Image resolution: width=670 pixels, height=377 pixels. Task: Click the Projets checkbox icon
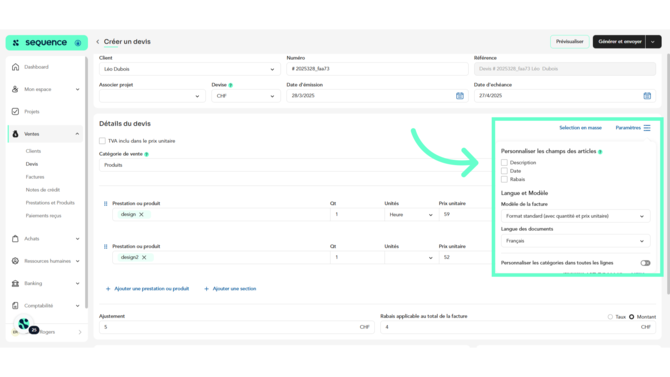[15, 112]
